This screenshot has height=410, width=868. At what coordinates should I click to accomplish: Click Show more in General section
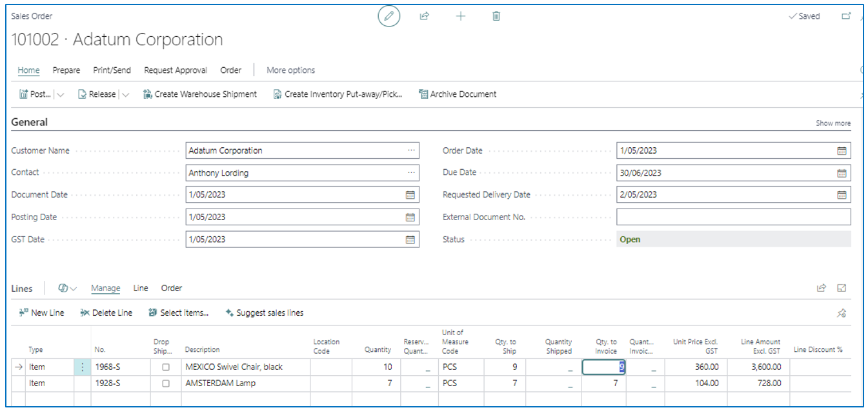[x=833, y=123]
